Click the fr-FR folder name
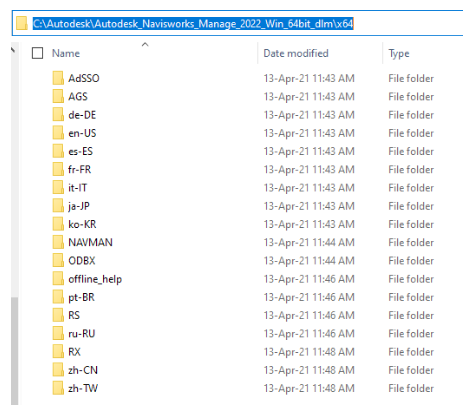Viewport: 466px width, 412px height. coord(79,170)
